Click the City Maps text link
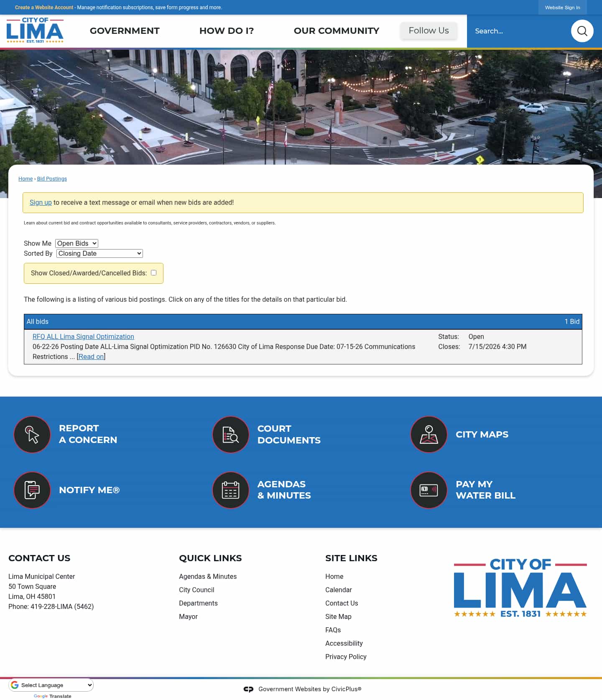 pos(482,434)
